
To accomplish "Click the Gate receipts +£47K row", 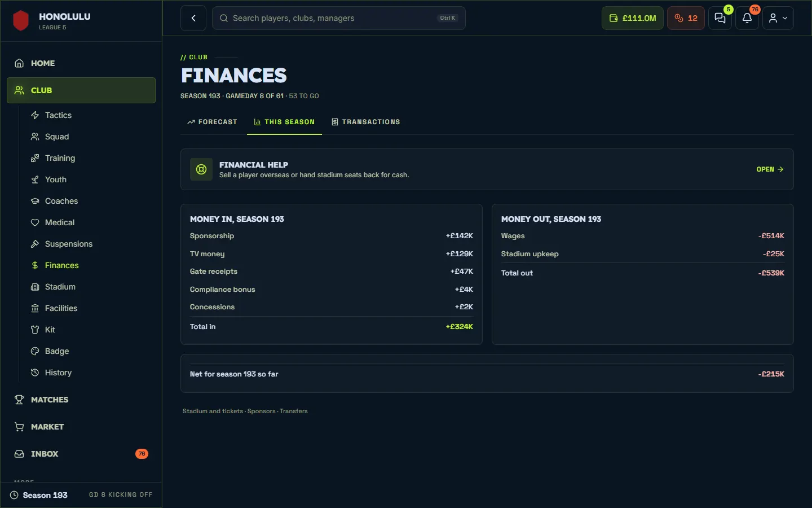I will [332, 271].
